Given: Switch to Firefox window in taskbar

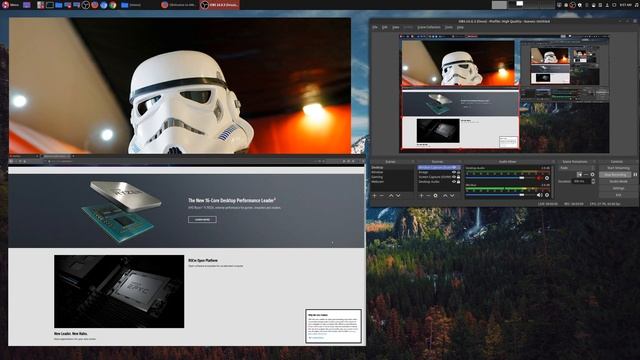Looking at the screenshot, I should 179,5.
